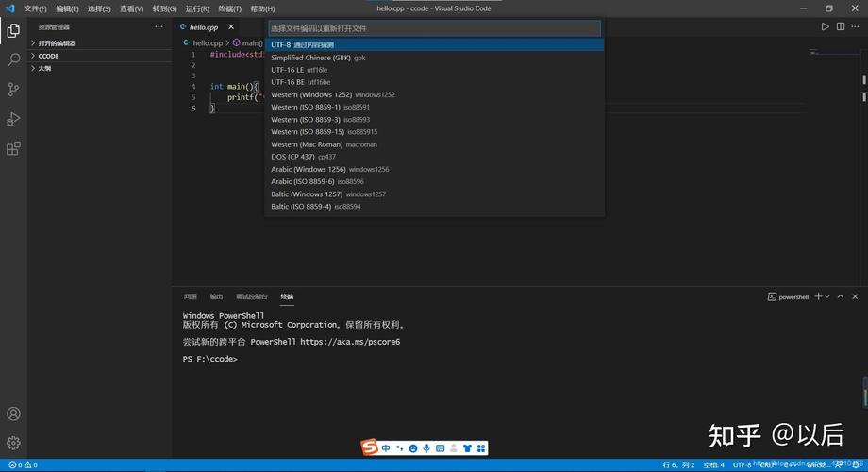Open the new terminal dropdown arrow

(827, 297)
